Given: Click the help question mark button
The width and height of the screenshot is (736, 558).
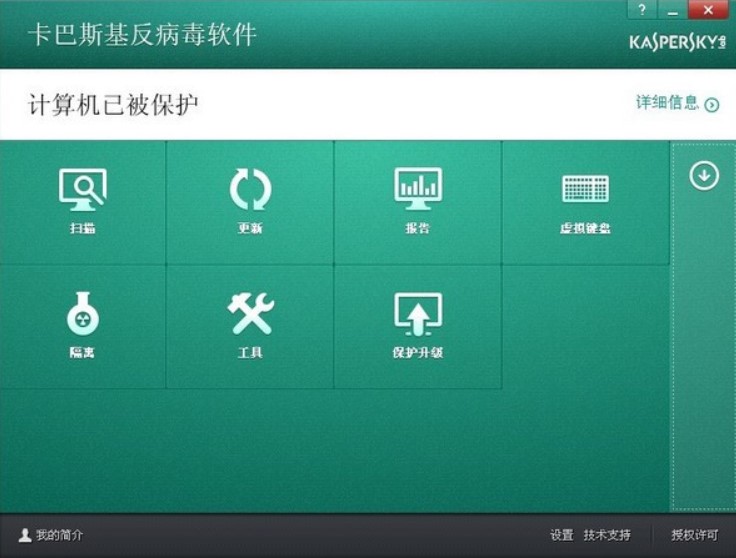Looking at the screenshot, I should tap(642, 9).
